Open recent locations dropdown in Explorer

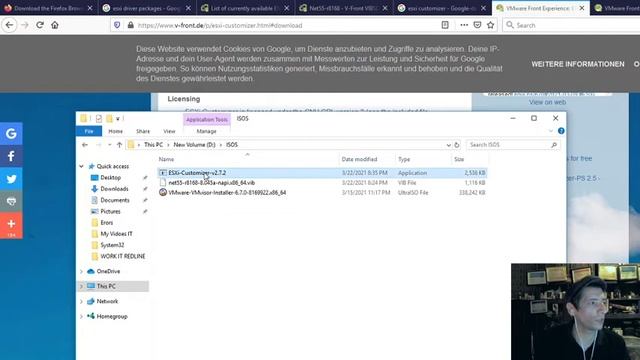tap(109, 145)
